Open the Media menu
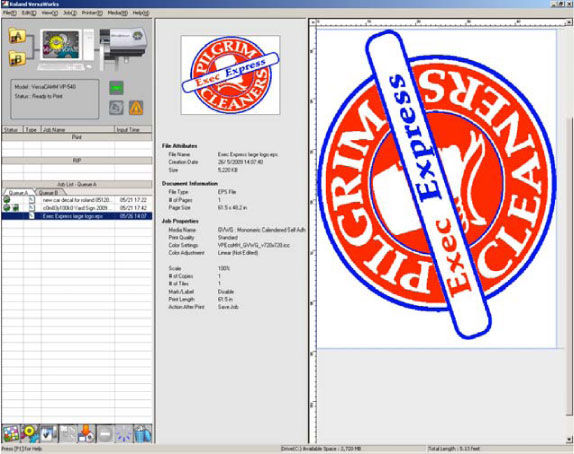 click(x=118, y=13)
